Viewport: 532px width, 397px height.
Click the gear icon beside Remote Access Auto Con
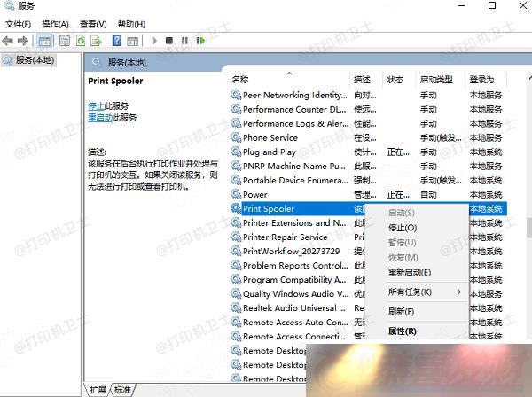pyautogui.click(x=236, y=322)
